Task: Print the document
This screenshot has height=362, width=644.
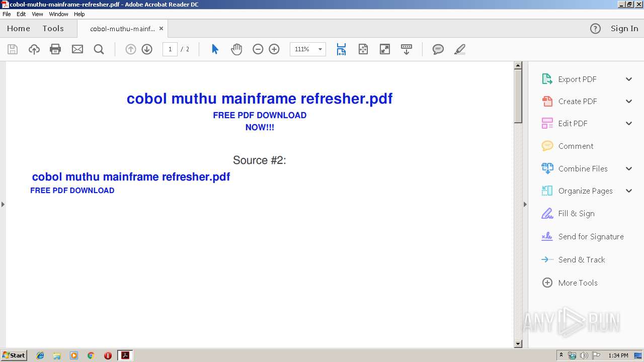Action: [x=55, y=49]
